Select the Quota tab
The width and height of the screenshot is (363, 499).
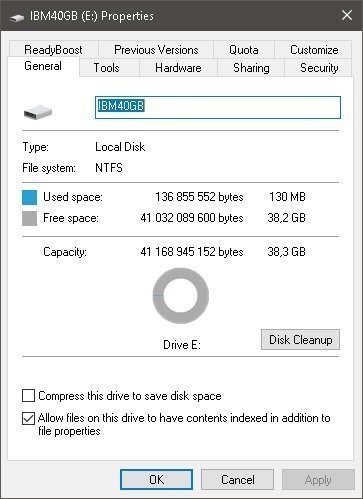[244, 50]
